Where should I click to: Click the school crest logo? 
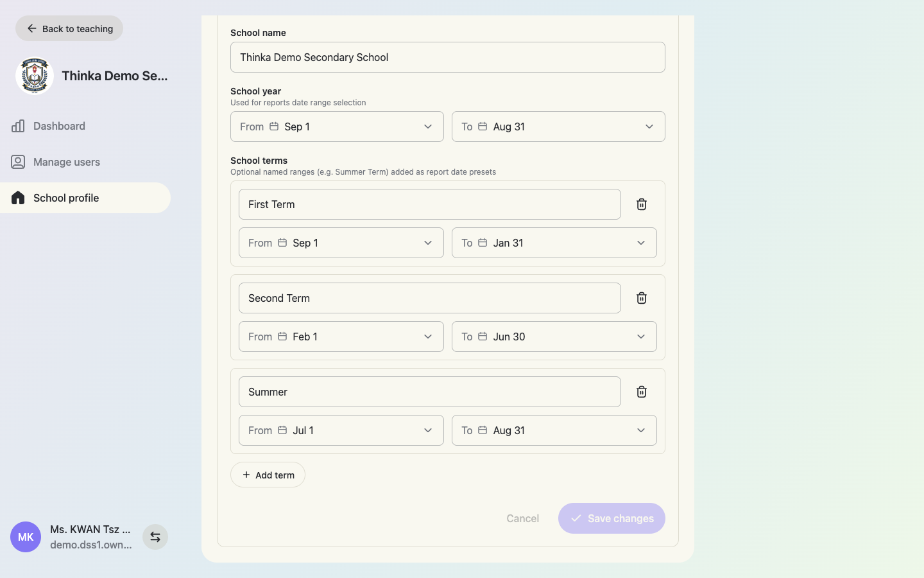34,76
